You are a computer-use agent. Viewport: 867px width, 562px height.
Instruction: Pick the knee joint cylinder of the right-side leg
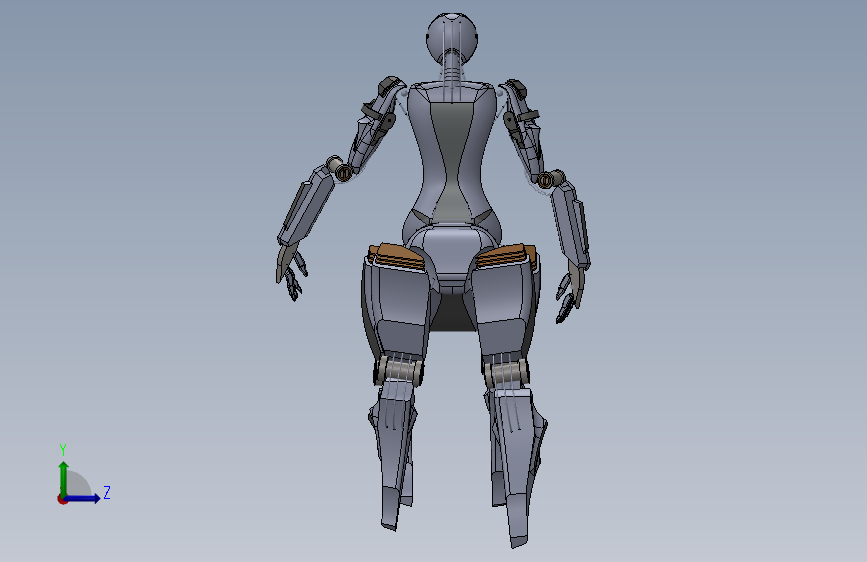click(506, 373)
